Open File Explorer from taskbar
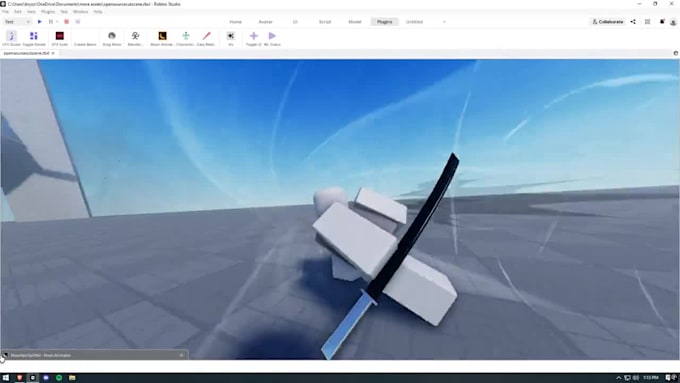Image resolution: width=680 pixels, height=383 pixels. click(x=72, y=378)
